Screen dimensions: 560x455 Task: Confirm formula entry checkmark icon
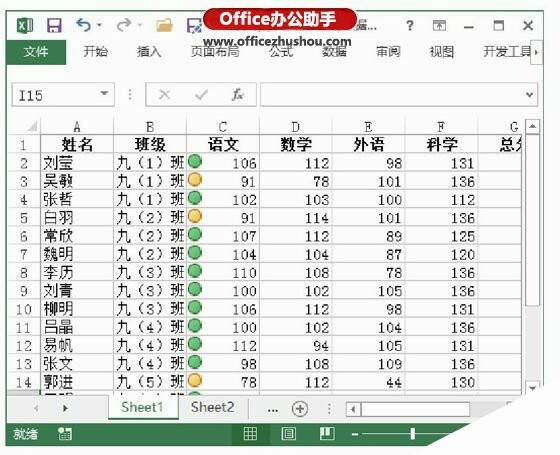201,95
